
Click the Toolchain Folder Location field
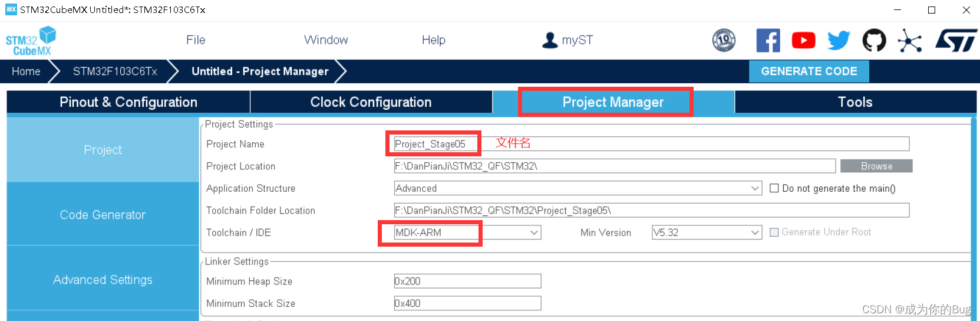pyautogui.click(x=651, y=211)
